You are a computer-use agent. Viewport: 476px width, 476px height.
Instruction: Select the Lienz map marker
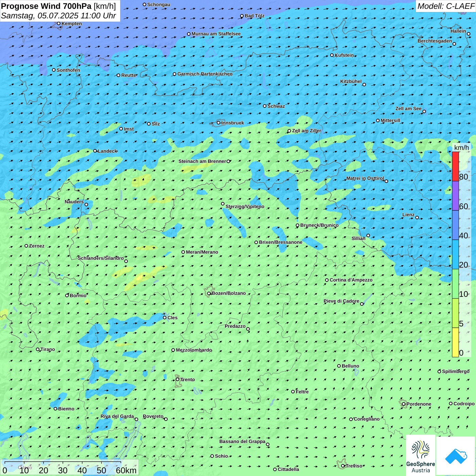[417, 218]
